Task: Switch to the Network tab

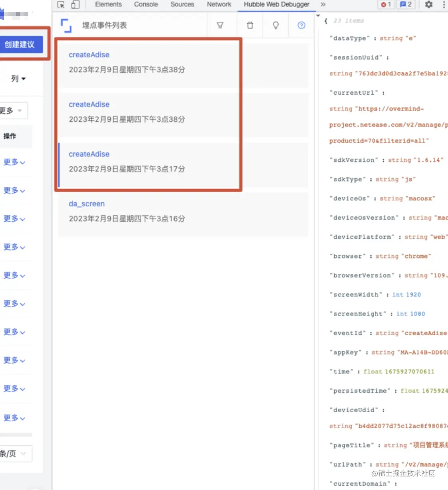Action: pos(219,4)
